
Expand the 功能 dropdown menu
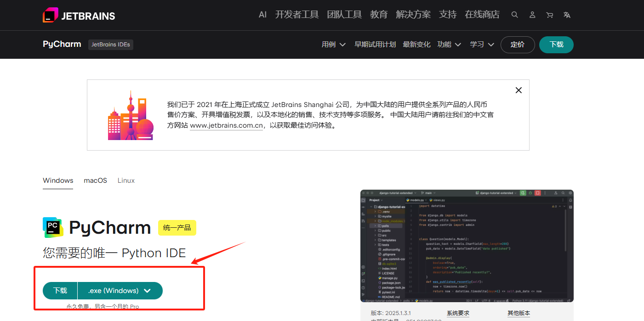(449, 44)
